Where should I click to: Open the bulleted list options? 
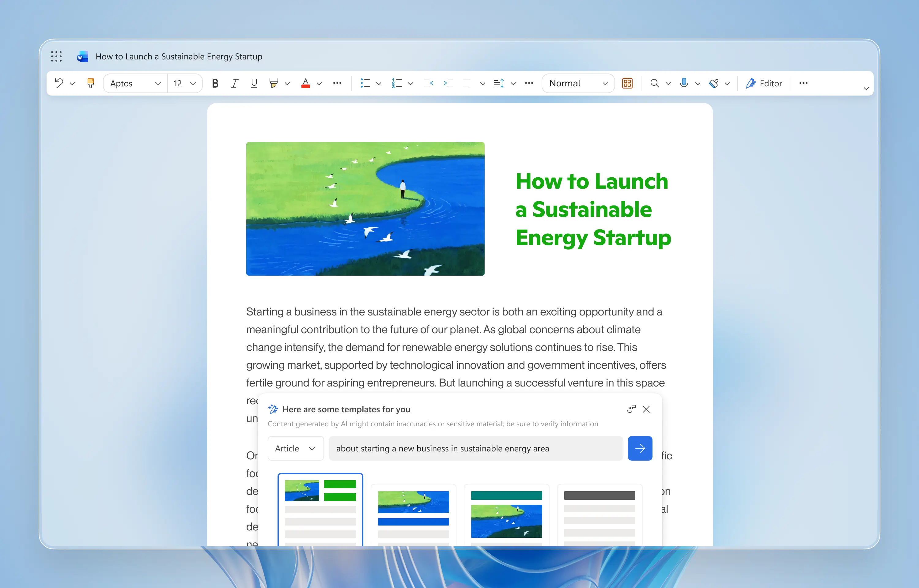(x=378, y=83)
